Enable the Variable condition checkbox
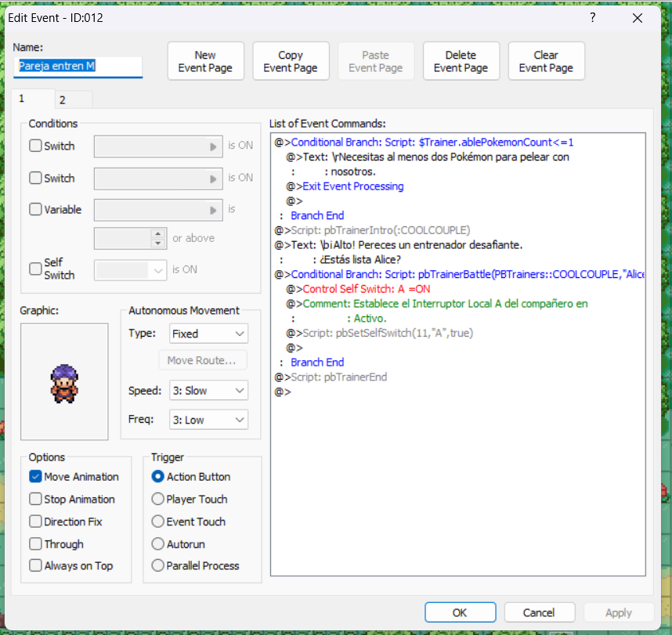Viewport: 672px width, 635px height. click(35, 210)
